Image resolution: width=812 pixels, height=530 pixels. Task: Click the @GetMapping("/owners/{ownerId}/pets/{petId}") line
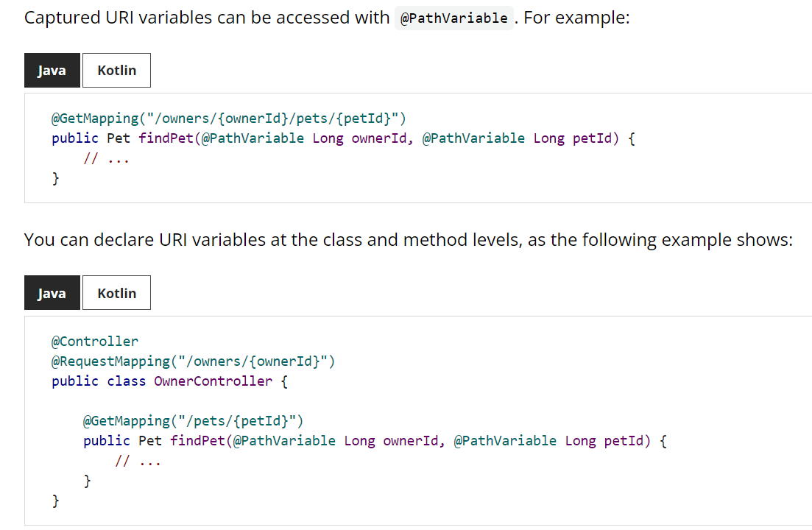click(228, 119)
